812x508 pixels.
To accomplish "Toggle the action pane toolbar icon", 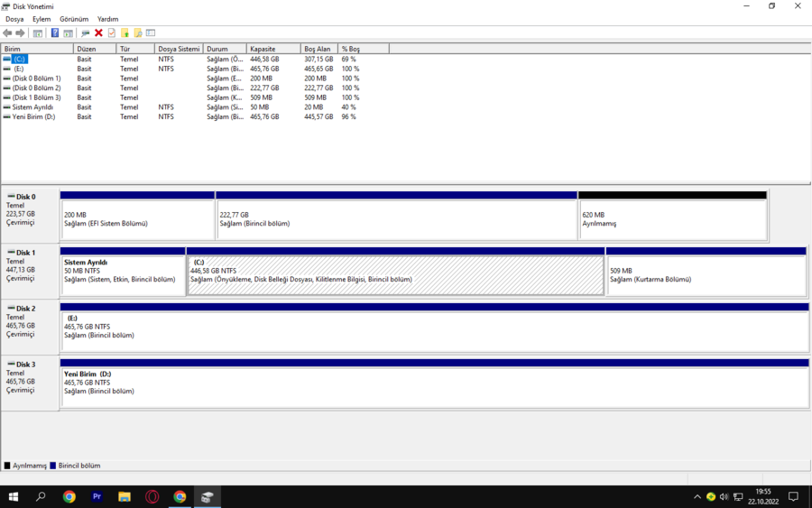I will coord(69,33).
